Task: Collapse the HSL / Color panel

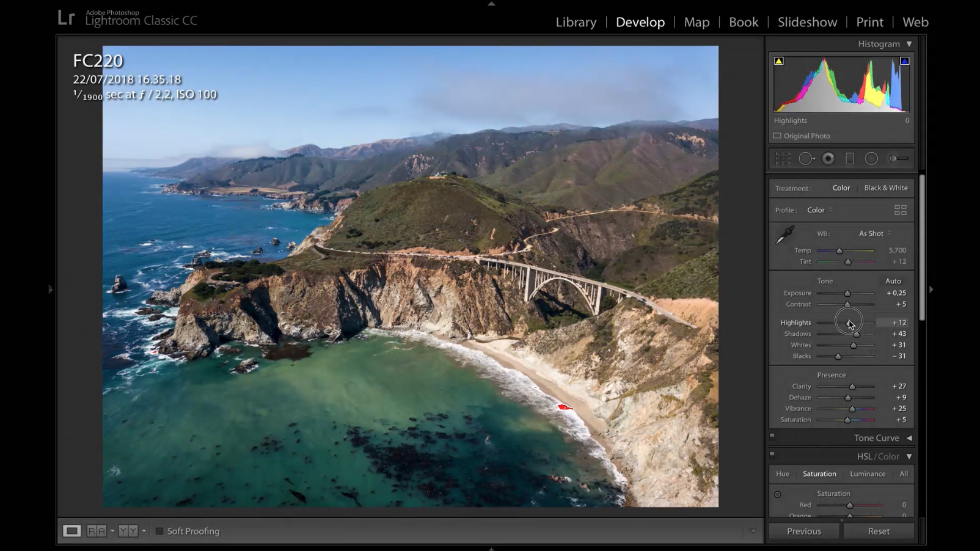Action: pos(909,456)
